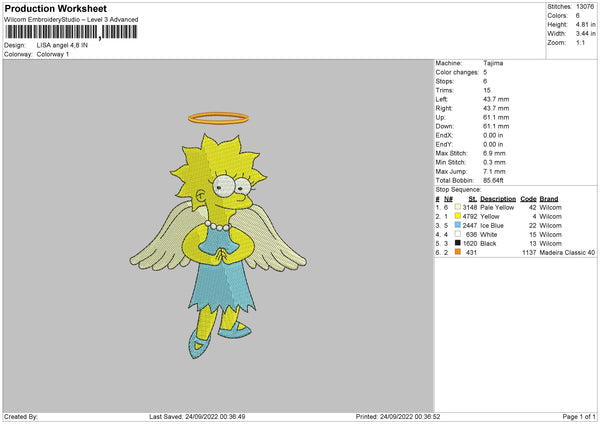Screen dimensions: 600x424
Task: Click the Black thread color swatch
Action: 458,243
